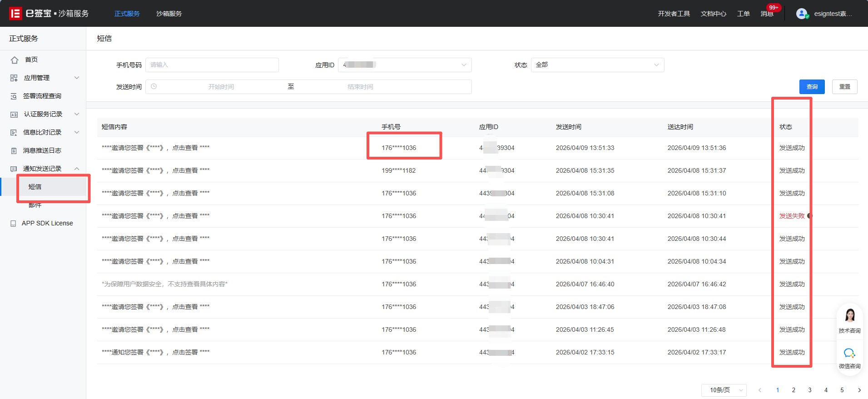This screenshot has width=868, height=399.
Task: Click the 签署流程查询 sidebar icon
Action: click(x=14, y=96)
